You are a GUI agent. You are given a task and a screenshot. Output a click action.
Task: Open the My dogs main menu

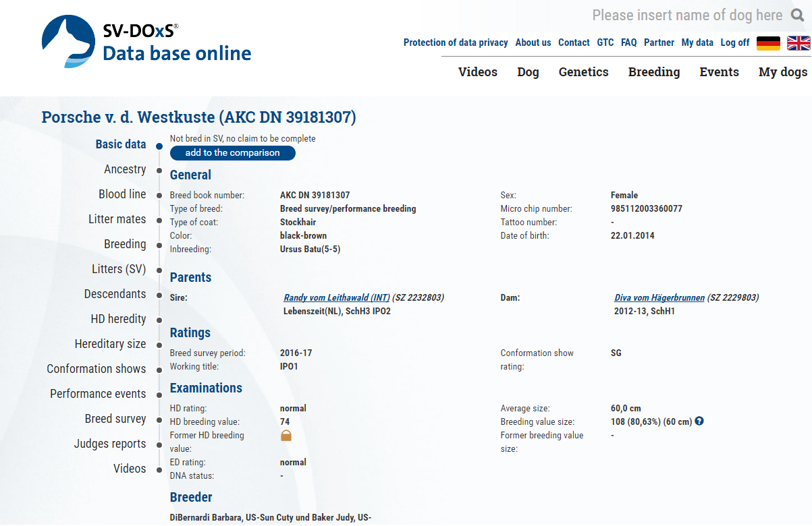pyautogui.click(x=783, y=72)
